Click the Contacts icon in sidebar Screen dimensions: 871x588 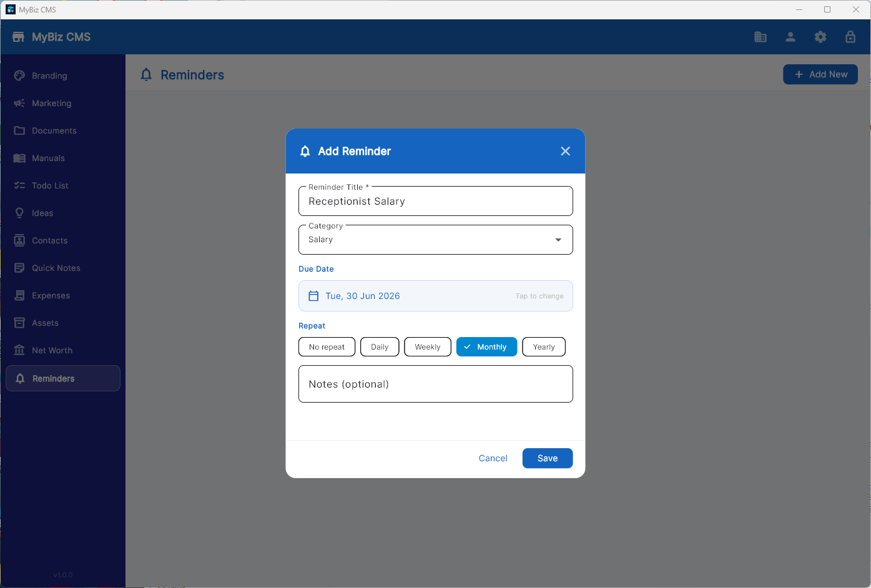click(19, 240)
